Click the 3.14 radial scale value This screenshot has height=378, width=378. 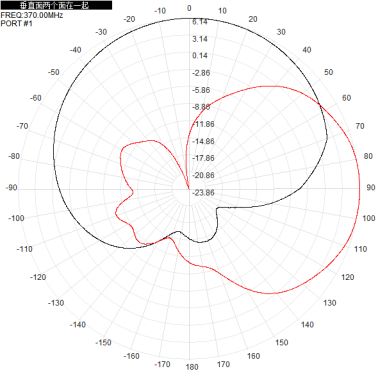(x=200, y=39)
